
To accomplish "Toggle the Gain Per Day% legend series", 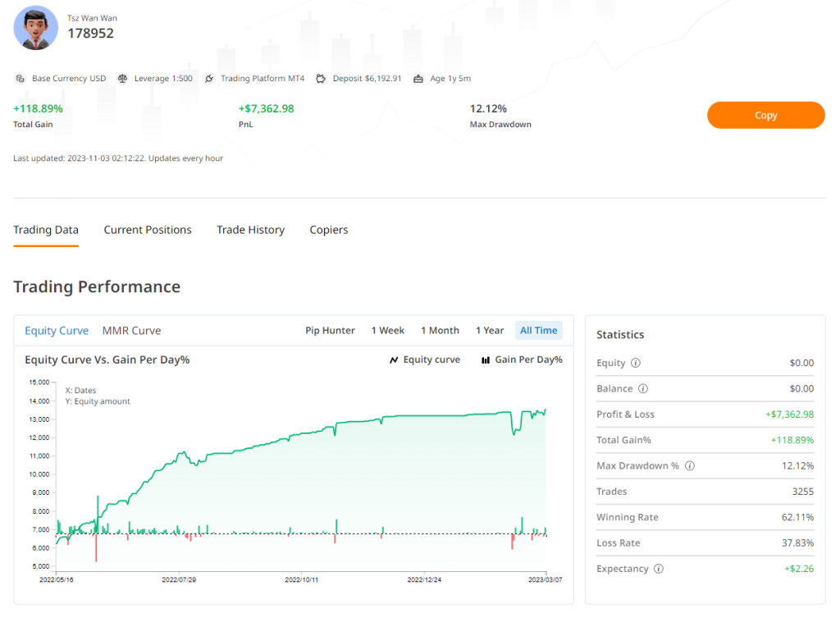I will pos(522,359).
